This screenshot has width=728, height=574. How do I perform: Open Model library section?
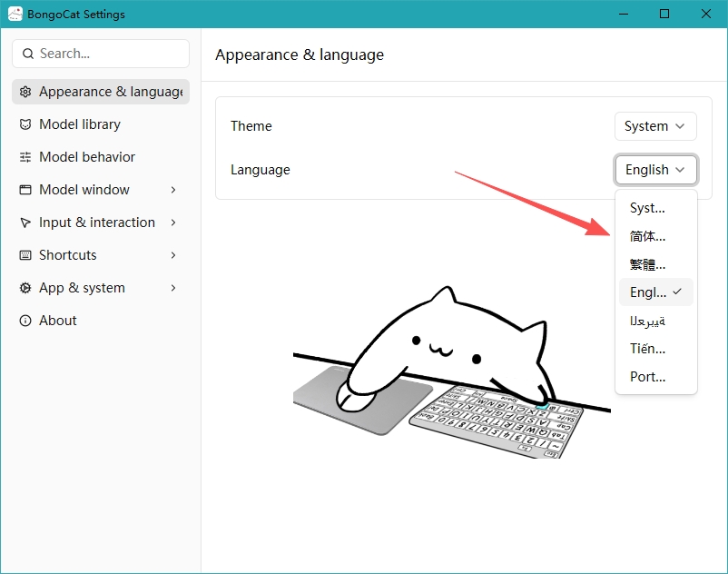point(101,124)
